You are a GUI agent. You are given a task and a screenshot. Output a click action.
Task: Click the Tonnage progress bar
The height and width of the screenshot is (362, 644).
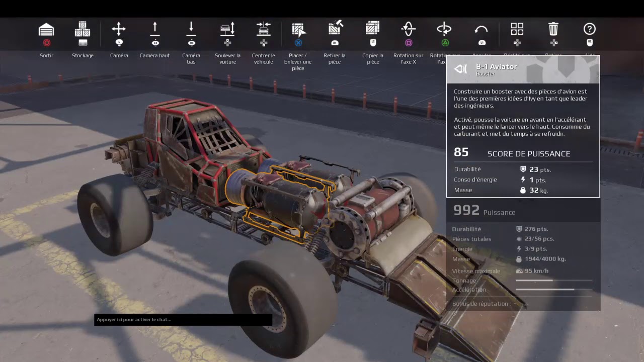pos(554,281)
